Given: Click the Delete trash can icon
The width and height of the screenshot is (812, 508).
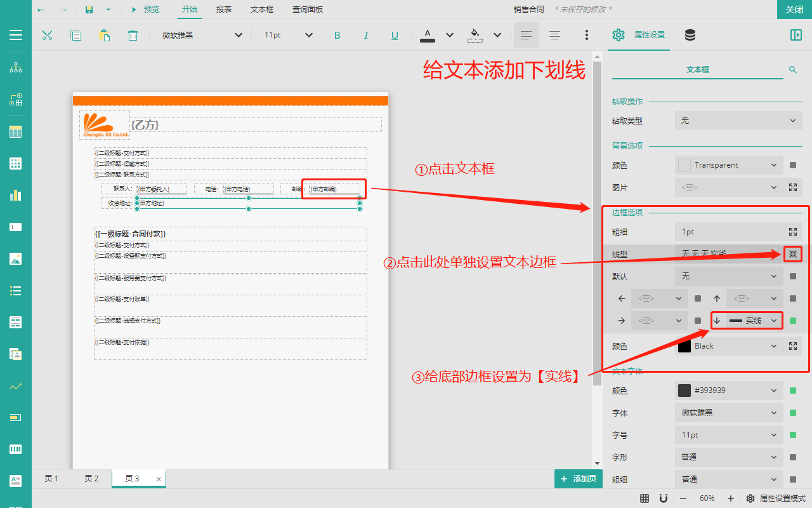Looking at the screenshot, I should pyautogui.click(x=133, y=35).
